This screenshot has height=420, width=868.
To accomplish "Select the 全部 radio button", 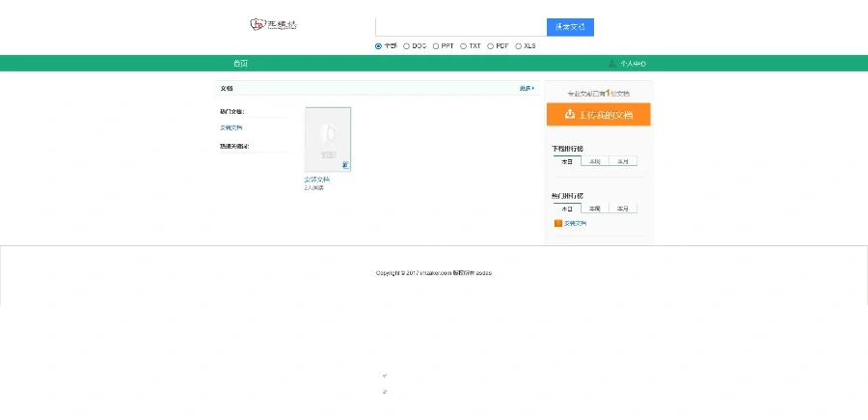I will [378, 45].
